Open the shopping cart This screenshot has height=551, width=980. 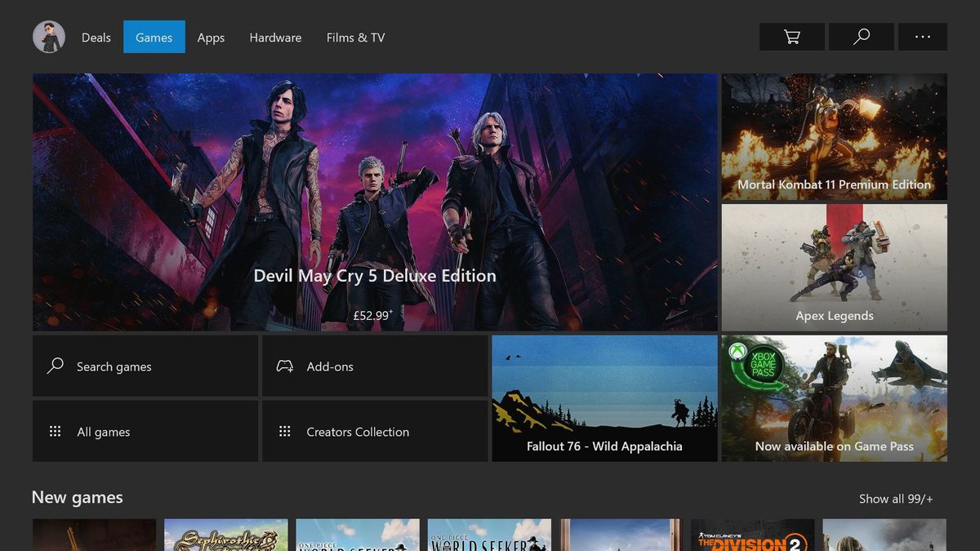(x=791, y=37)
